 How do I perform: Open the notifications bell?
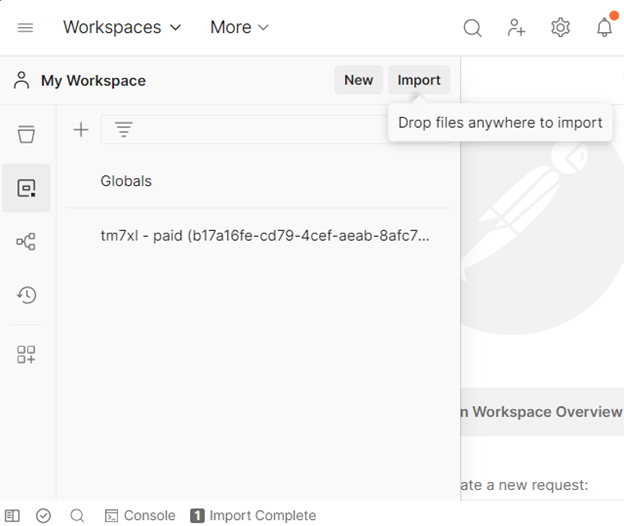(604, 28)
